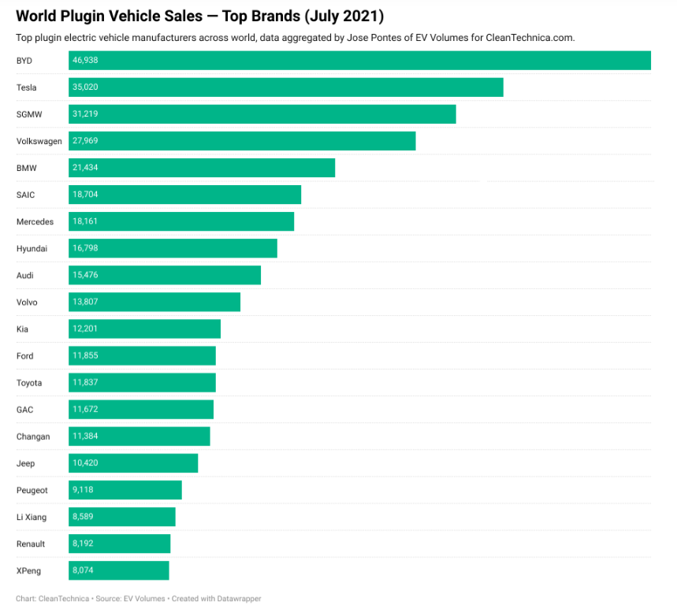The image size is (677, 616).
Task: Click the BMW bar showing 21,434
Action: (x=202, y=168)
